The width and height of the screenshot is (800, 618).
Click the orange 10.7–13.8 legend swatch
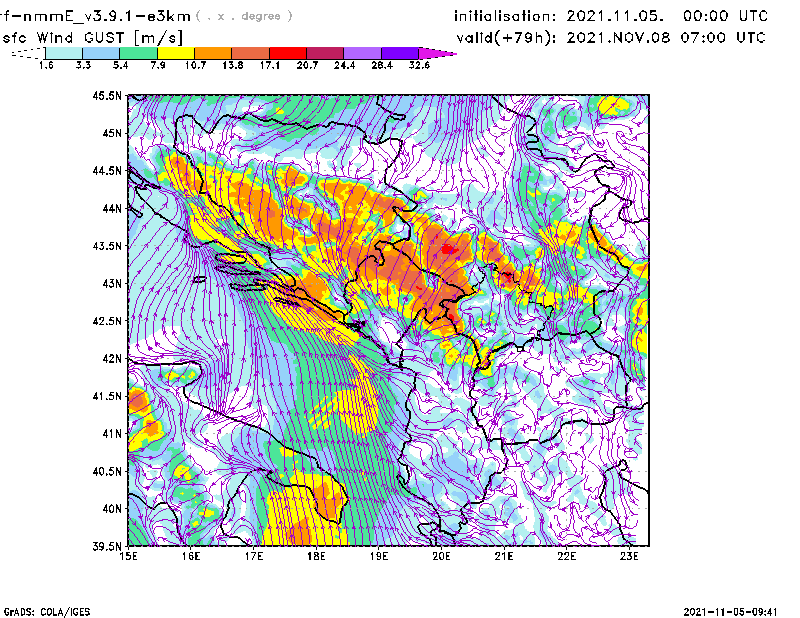click(x=213, y=53)
